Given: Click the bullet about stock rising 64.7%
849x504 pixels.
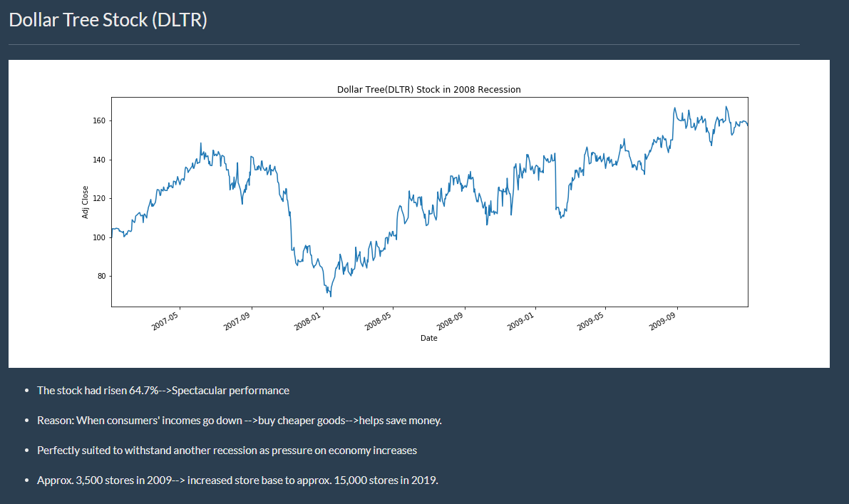Looking at the screenshot, I should [x=163, y=391].
